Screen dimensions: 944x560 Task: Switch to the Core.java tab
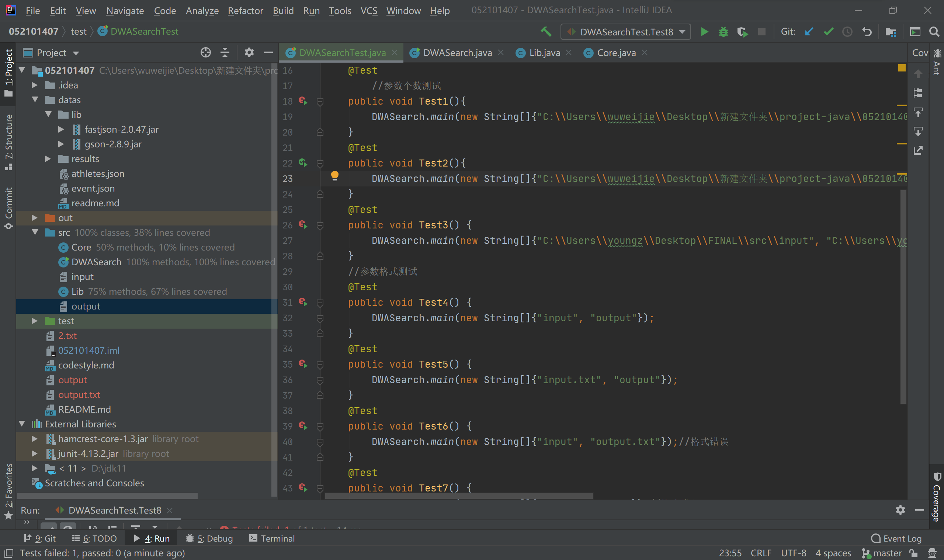click(616, 53)
